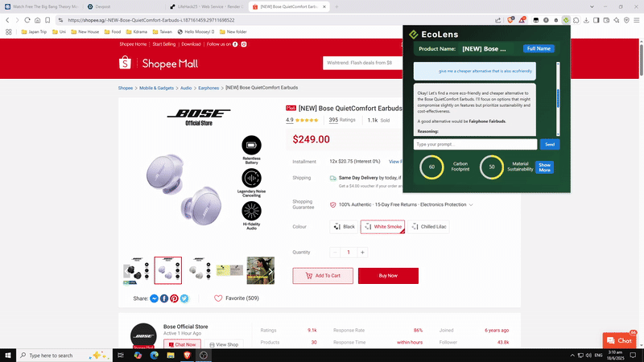Click the Favorite heart icon
Screen dimensions: 644x362
(218, 298)
